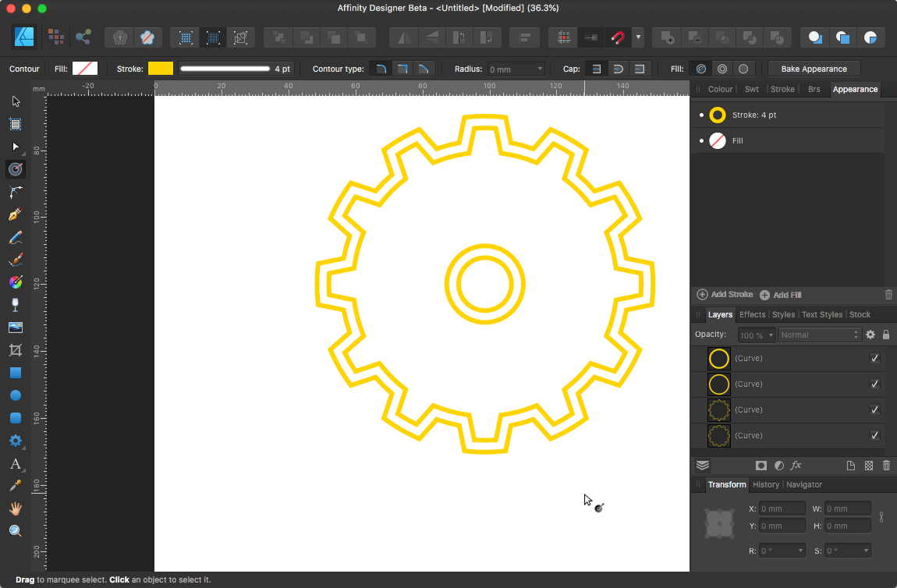Image resolution: width=897 pixels, height=588 pixels.
Task: Open the yellow Stroke colour swatch
Action: (161, 69)
